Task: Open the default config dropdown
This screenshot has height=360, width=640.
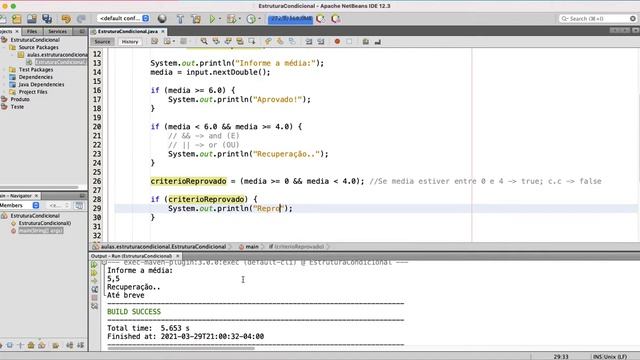Action: click(x=124, y=18)
